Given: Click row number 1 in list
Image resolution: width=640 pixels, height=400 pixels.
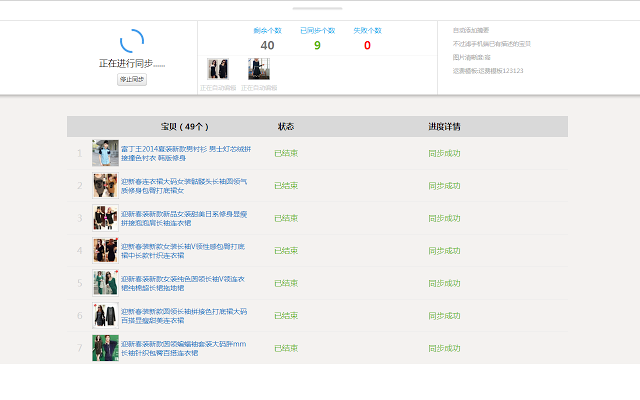Looking at the screenshot, I should [80, 153].
